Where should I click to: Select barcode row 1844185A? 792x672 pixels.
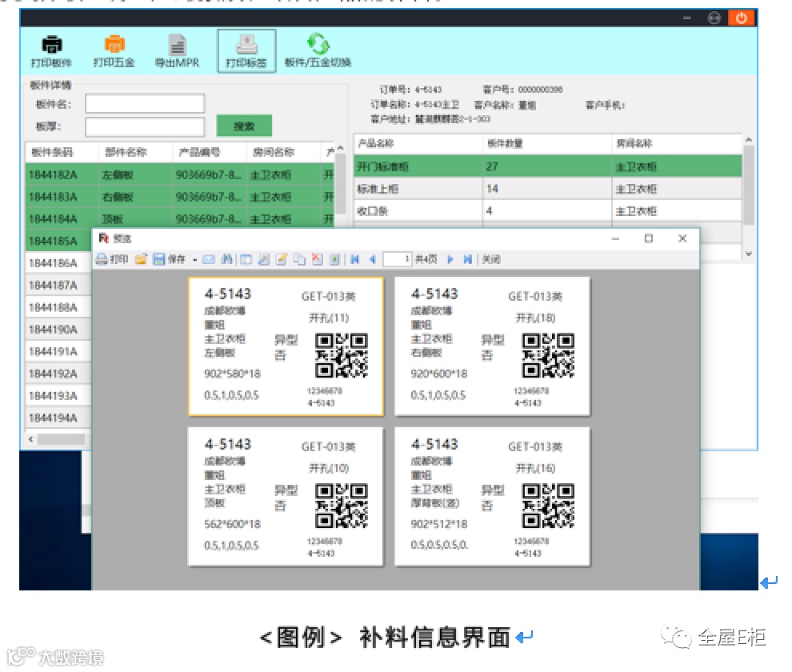point(58,241)
